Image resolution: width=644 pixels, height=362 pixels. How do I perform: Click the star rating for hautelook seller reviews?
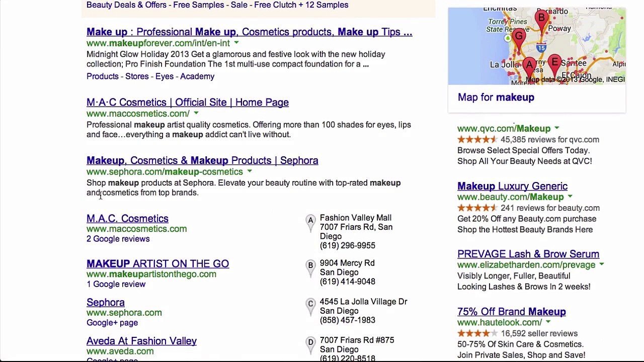point(477,333)
